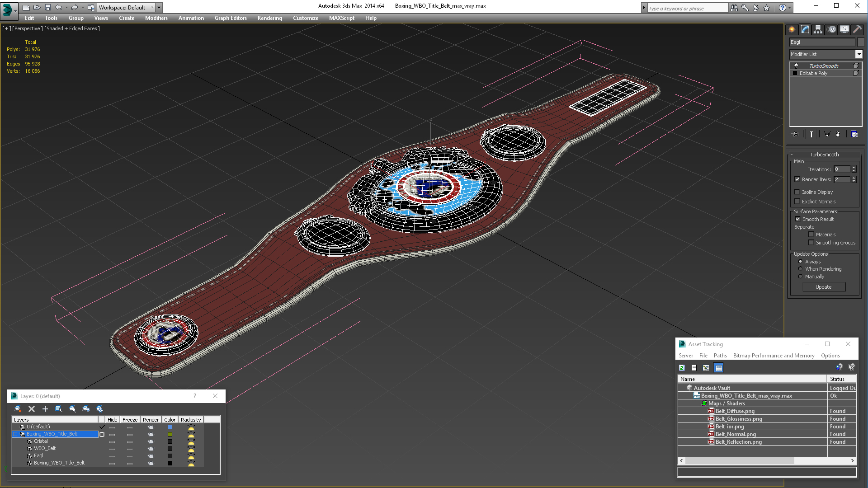
Task: Open the Modifiers menu
Action: (156, 18)
